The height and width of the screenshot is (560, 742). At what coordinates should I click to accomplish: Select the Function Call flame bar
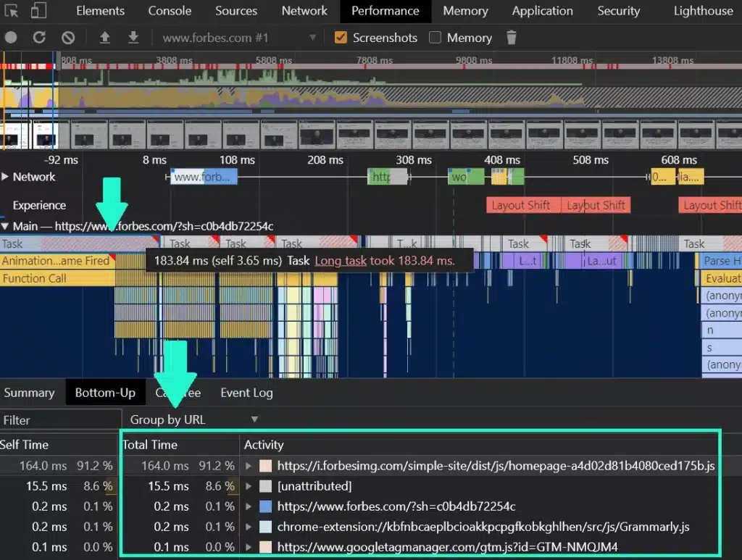coord(58,278)
